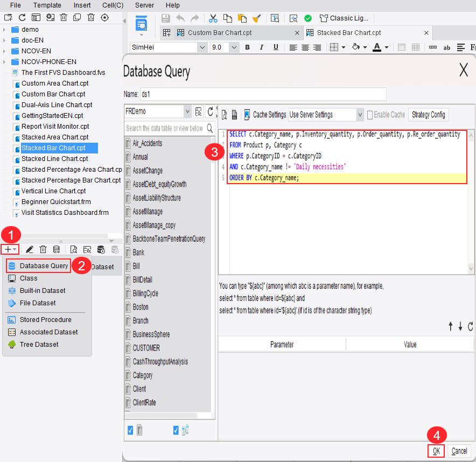Choose Tree Dataset from the menu
Image resolution: width=476 pixels, height=462 pixels.
click(x=39, y=345)
